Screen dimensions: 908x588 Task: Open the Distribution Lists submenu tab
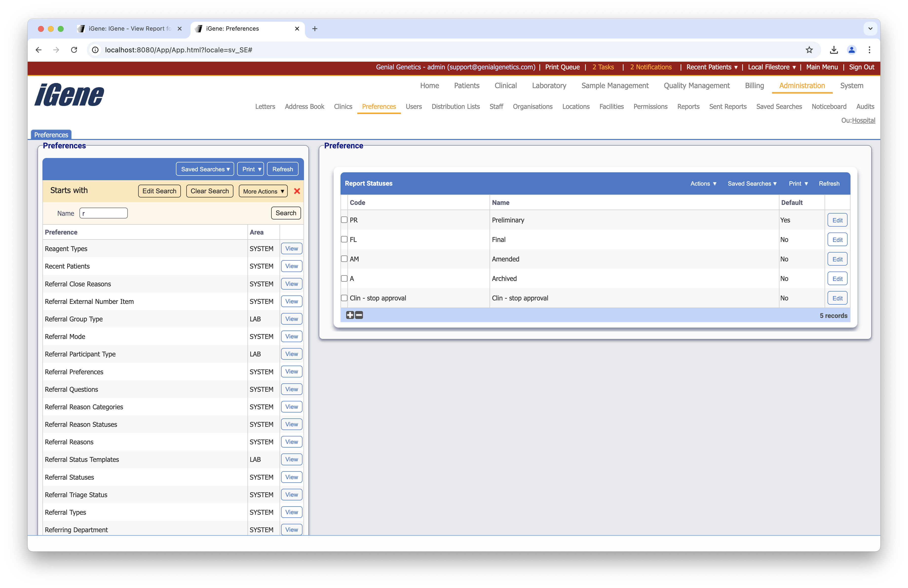coord(455,107)
